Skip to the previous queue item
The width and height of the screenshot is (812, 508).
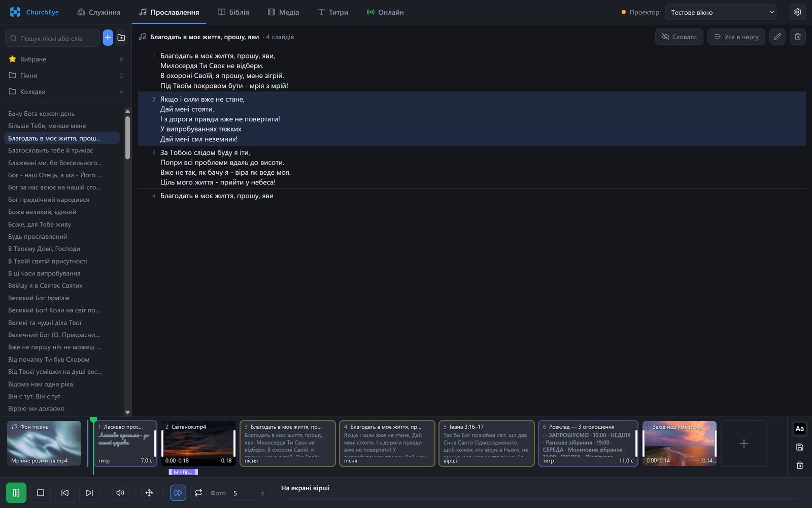click(x=65, y=493)
